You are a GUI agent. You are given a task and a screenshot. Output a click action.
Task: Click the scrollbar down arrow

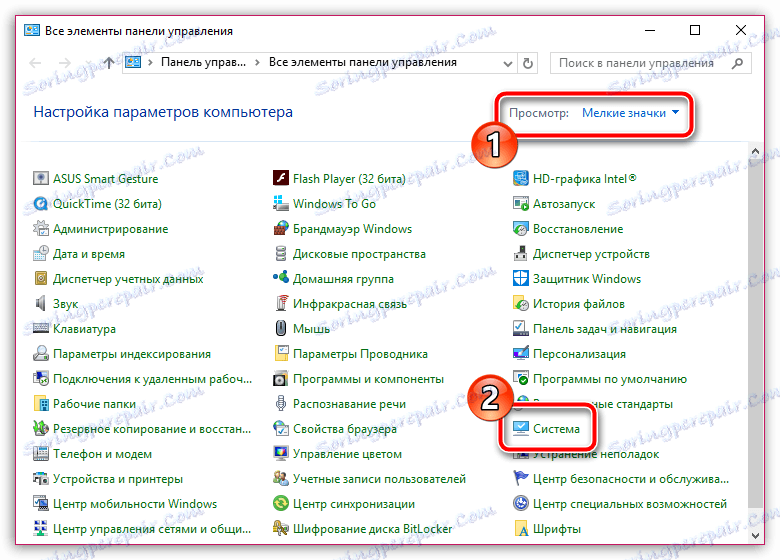point(755,536)
